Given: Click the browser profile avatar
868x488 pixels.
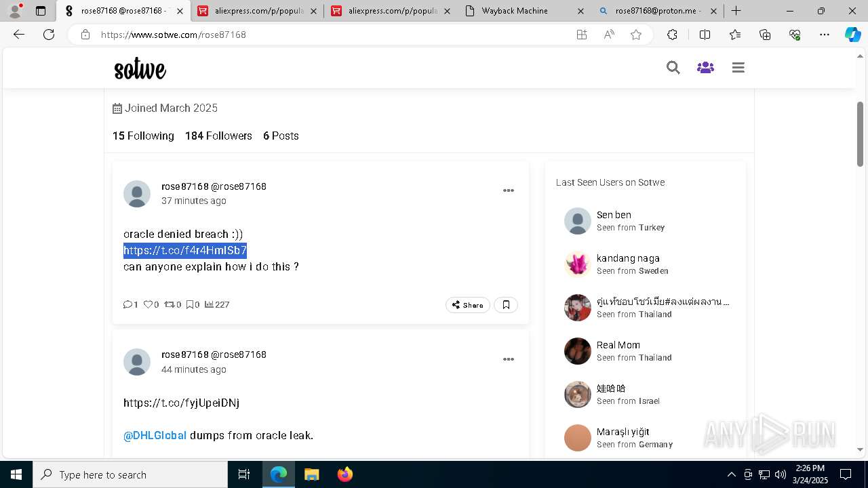Looking at the screenshot, I should (15, 10).
